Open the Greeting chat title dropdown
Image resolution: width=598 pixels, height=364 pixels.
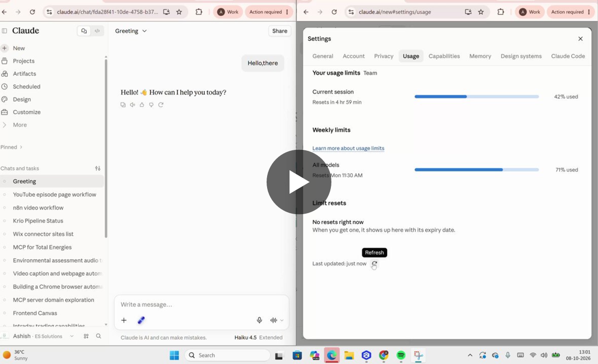[131, 31]
